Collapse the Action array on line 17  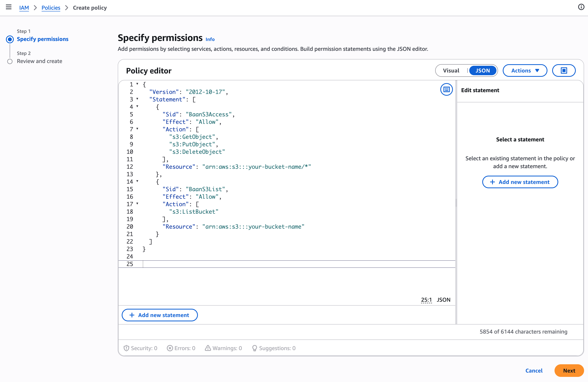(x=137, y=204)
